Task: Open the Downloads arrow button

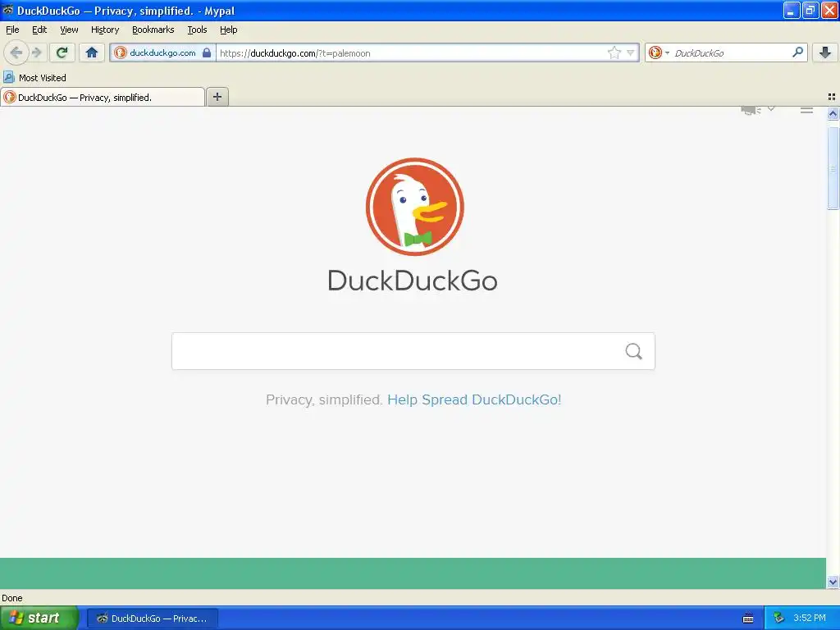Action: pyautogui.click(x=825, y=52)
